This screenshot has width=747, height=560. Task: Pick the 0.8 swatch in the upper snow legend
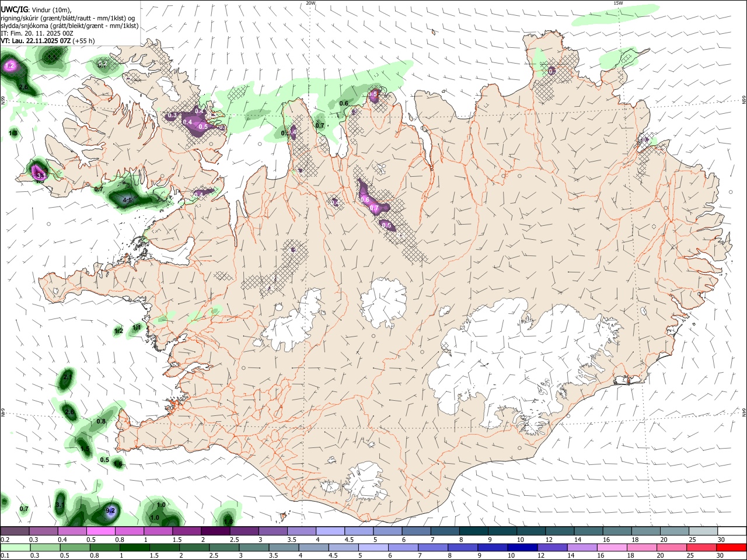coord(129,531)
